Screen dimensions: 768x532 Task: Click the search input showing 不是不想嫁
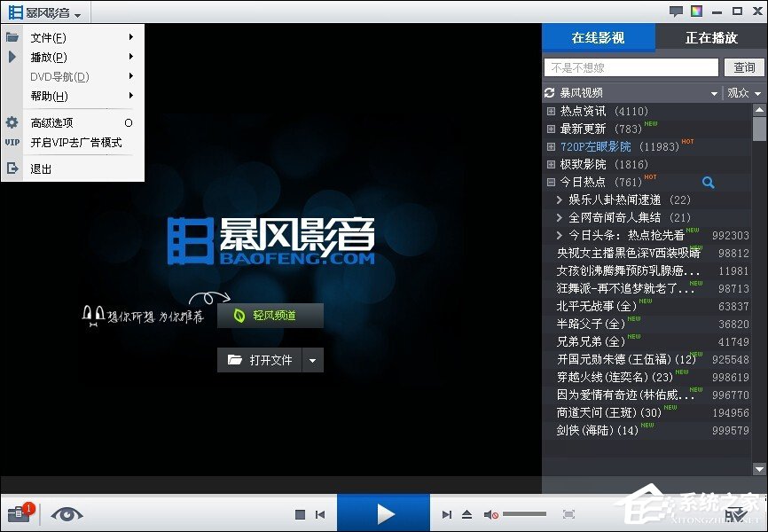pyautogui.click(x=630, y=66)
